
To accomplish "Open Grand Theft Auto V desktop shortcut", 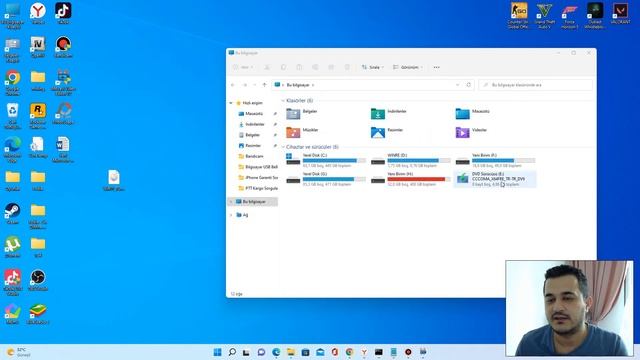I will (x=544, y=16).
